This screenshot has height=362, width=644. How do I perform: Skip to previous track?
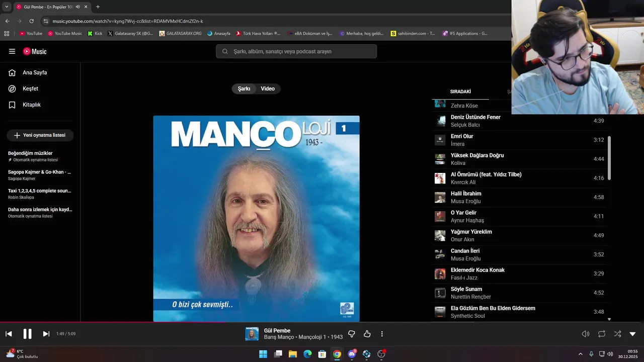tap(9, 334)
